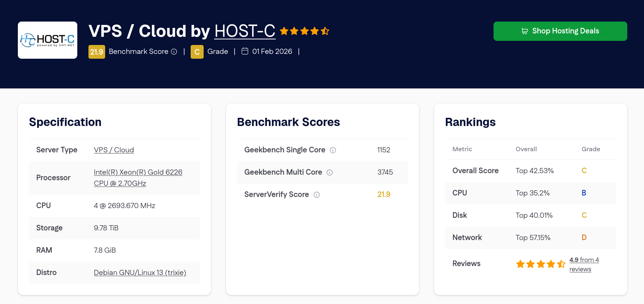
Task: Click the Host-C logo thumbnail
Action: pyautogui.click(x=48, y=40)
